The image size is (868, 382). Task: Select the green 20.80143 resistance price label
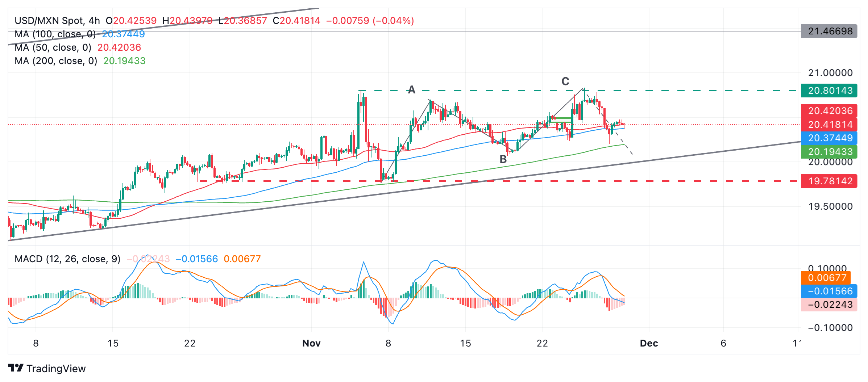829,91
